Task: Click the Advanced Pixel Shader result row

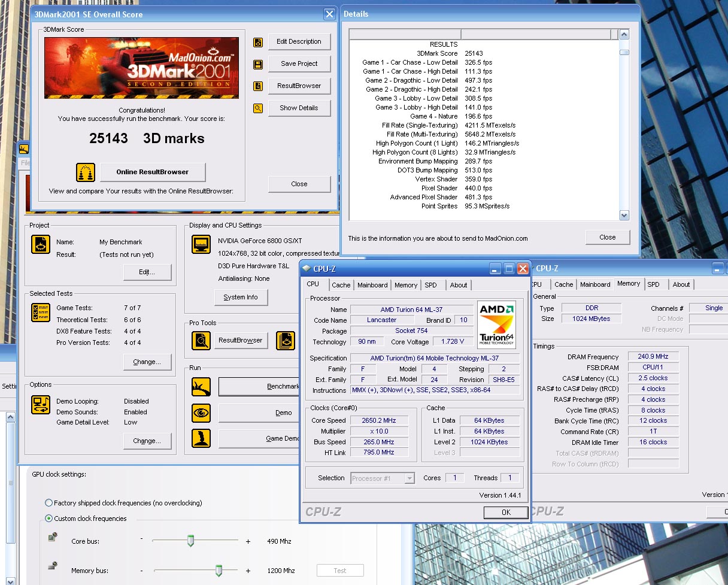Action: coord(484,197)
